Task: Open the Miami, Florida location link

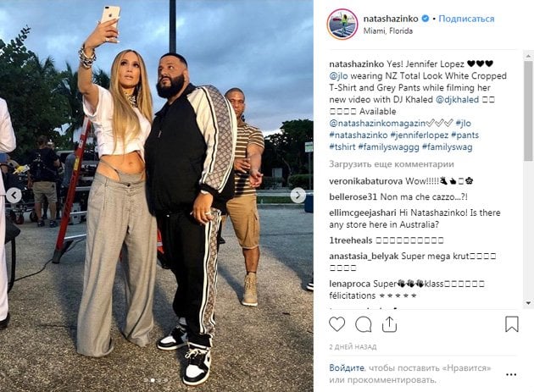Action: [387, 31]
